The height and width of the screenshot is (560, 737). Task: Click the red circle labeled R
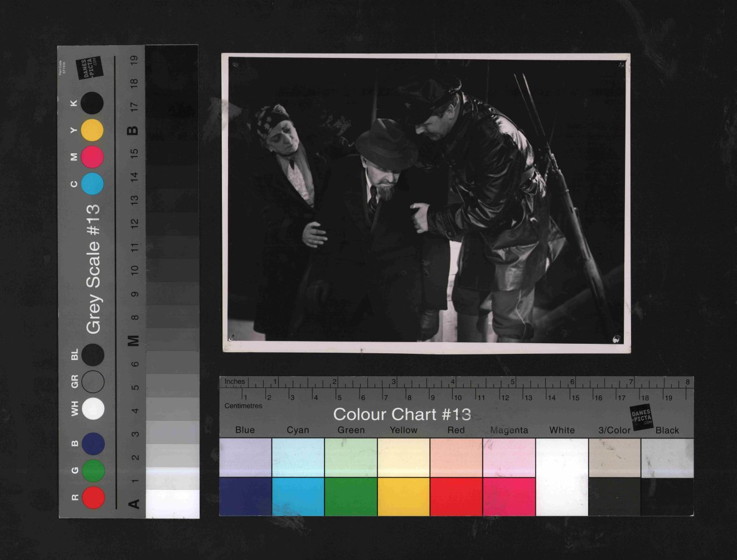pyautogui.click(x=93, y=498)
